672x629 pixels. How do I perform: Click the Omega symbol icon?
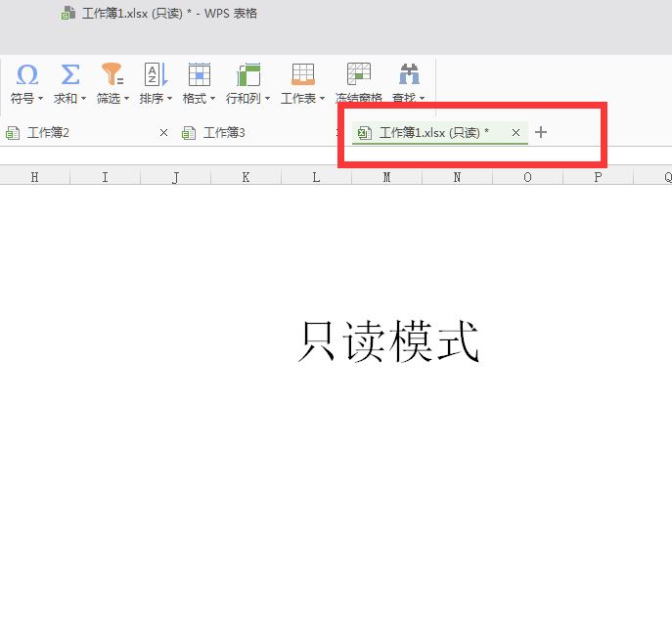pos(27,74)
